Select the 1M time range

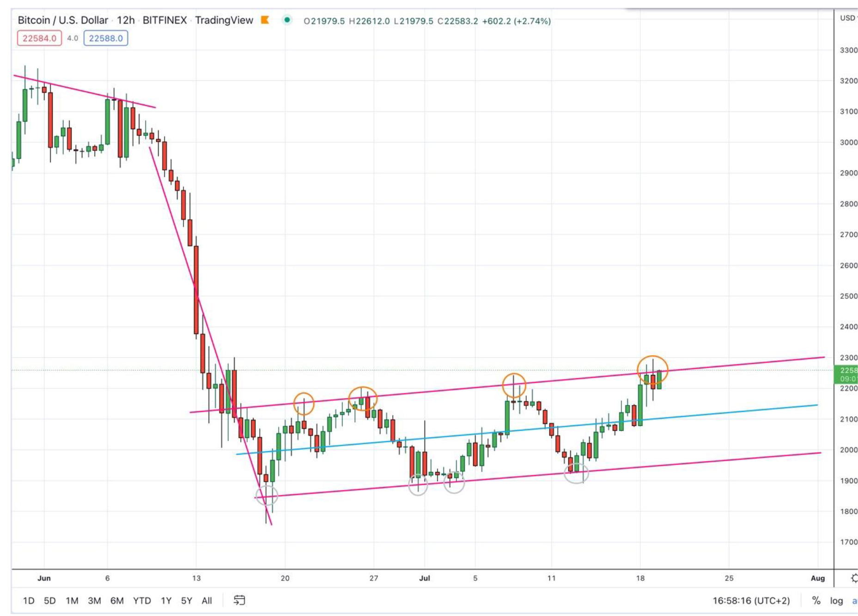tap(72, 600)
